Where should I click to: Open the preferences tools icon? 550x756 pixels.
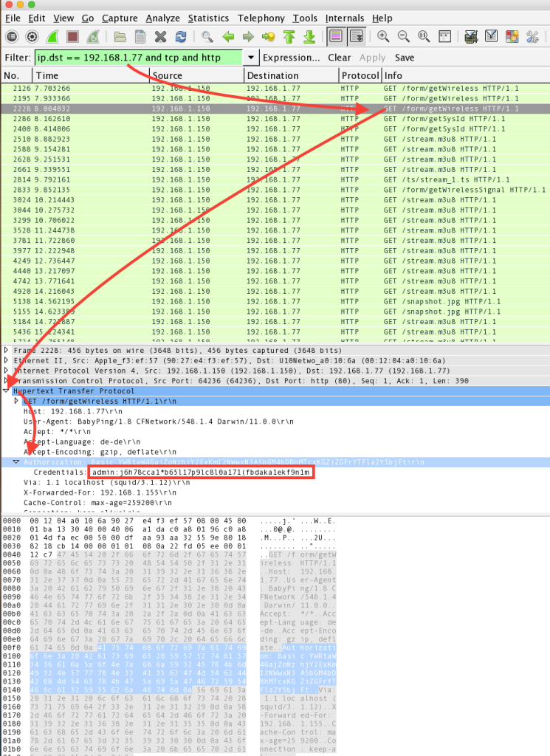pyautogui.click(x=533, y=36)
